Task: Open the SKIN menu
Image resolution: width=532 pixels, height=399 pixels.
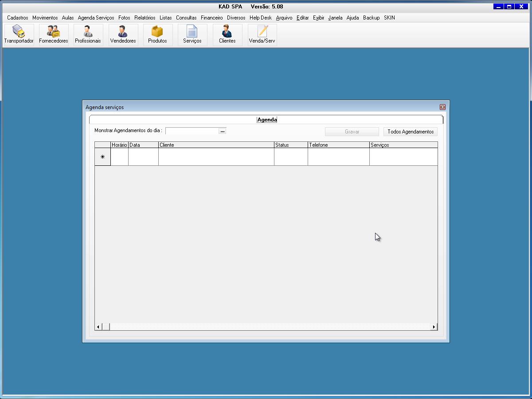Action: point(389,18)
